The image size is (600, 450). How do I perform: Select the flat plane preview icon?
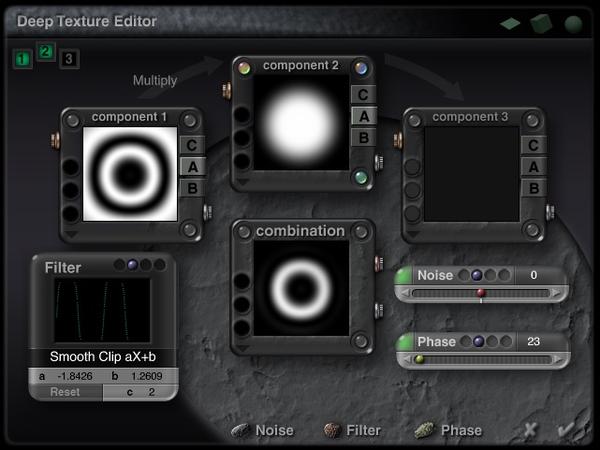tap(510, 24)
